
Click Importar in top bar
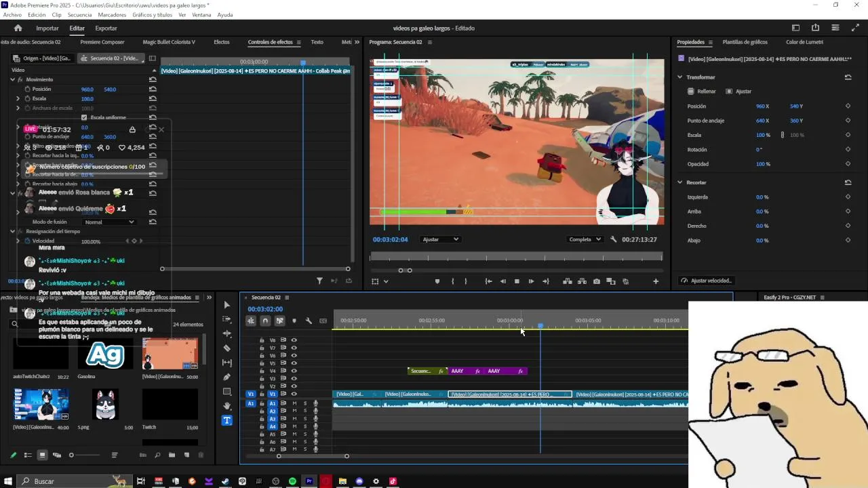(x=47, y=28)
